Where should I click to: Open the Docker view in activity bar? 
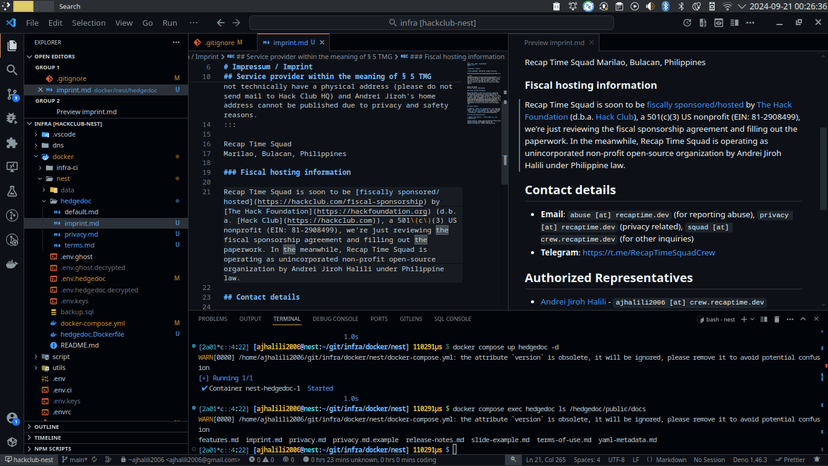(12, 265)
